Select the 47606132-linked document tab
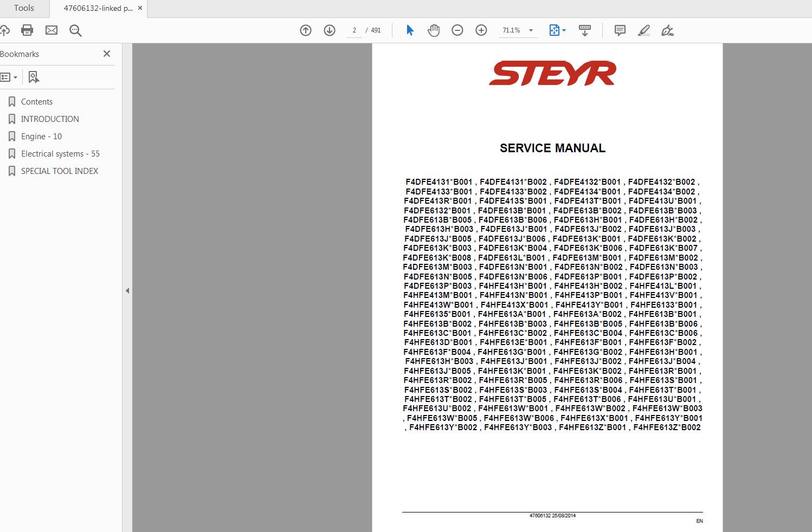 coord(98,8)
